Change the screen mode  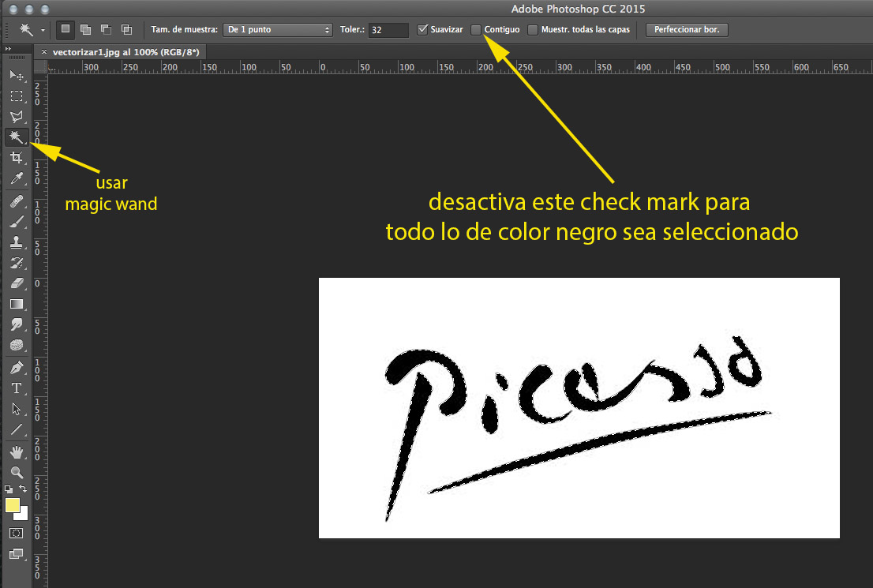click(x=16, y=554)
